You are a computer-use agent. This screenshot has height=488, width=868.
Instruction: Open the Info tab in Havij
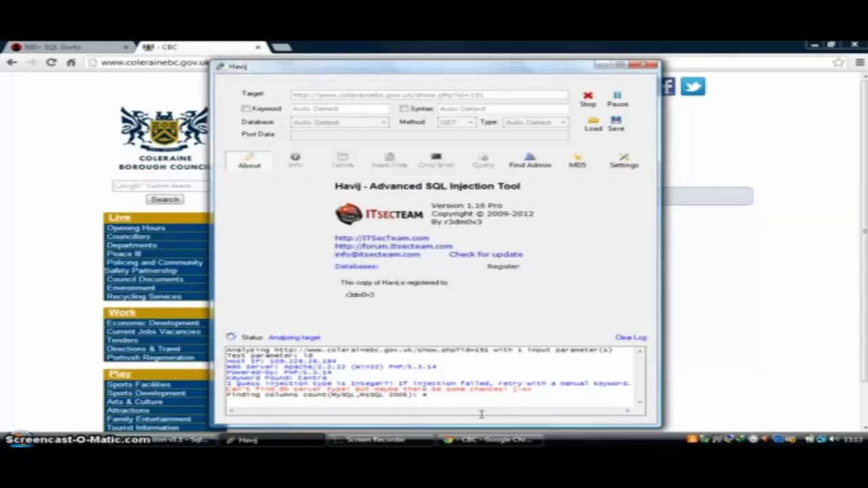[295, 161]
